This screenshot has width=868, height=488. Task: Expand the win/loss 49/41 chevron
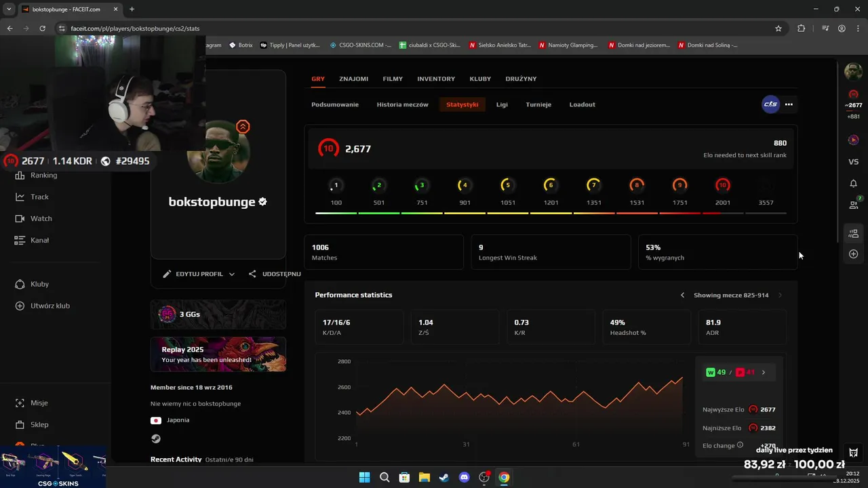coord(764,372)
